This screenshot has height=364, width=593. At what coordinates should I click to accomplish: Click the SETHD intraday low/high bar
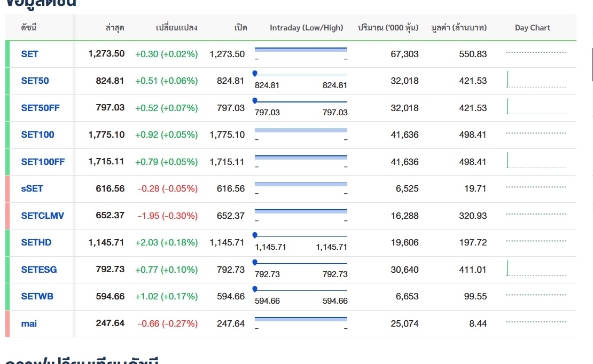point(301,236)
